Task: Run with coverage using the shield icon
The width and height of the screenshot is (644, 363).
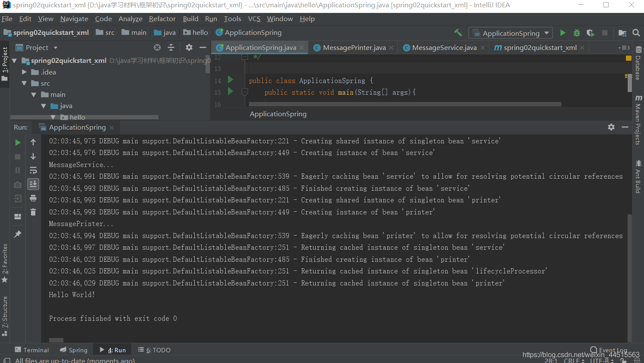Action: coord(591,33)
